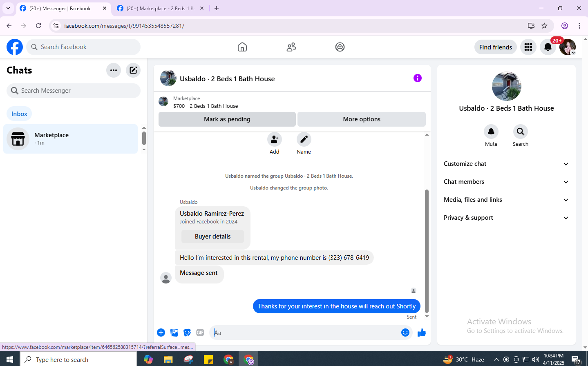The image size is (588, 366).
Task: Open the Windows notification center
Action: [576, 359]
